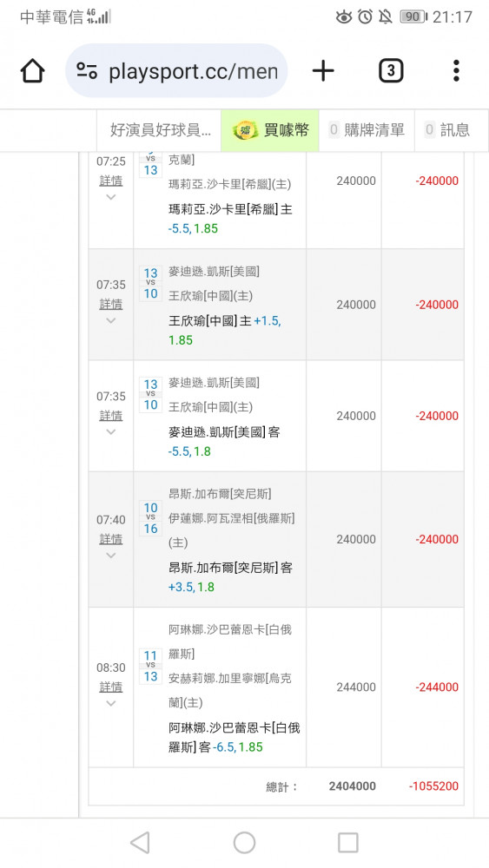The width and height of the screenshot is (489, 868).
Task: Expand chevron under 07:35 王欣瑜 主 row
Action: [x=111, y=320]
